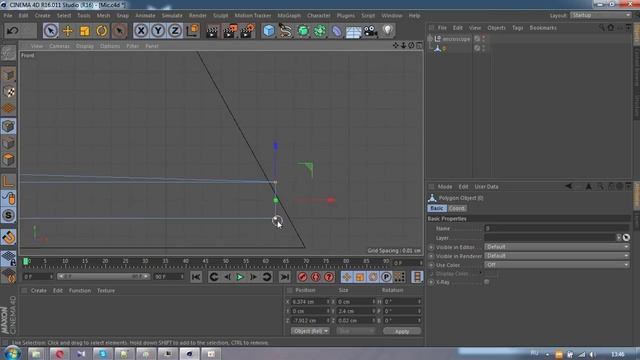Viewport: 640px width, 360px height.
Task: Toggle visibility dots for microscope object
Action: click(x=484, y=39)
